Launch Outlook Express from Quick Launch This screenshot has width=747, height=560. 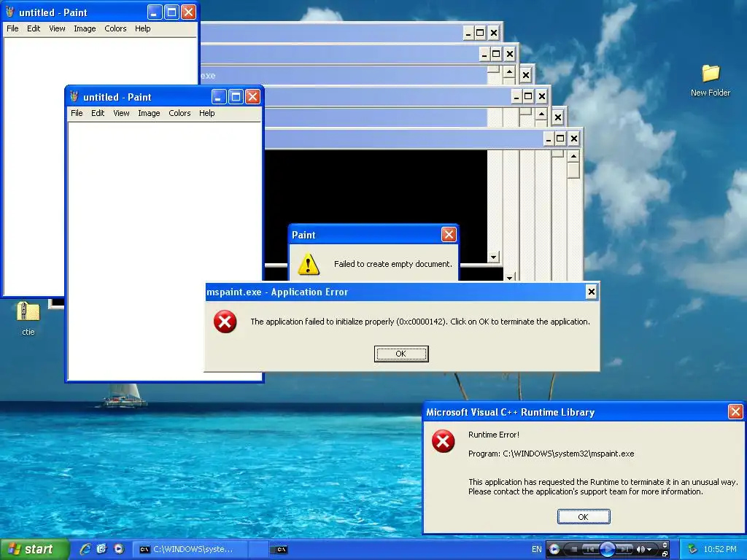point(101,549)
